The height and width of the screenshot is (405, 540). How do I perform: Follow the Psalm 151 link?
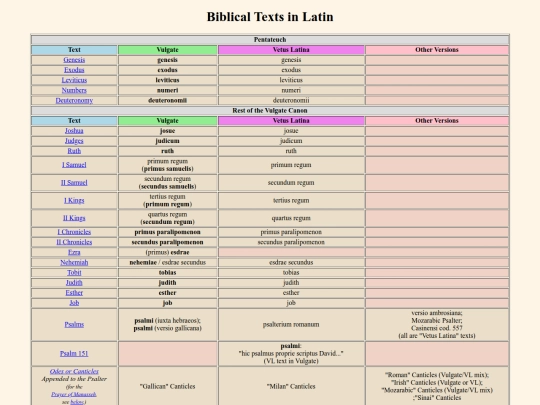pos(74,354)
